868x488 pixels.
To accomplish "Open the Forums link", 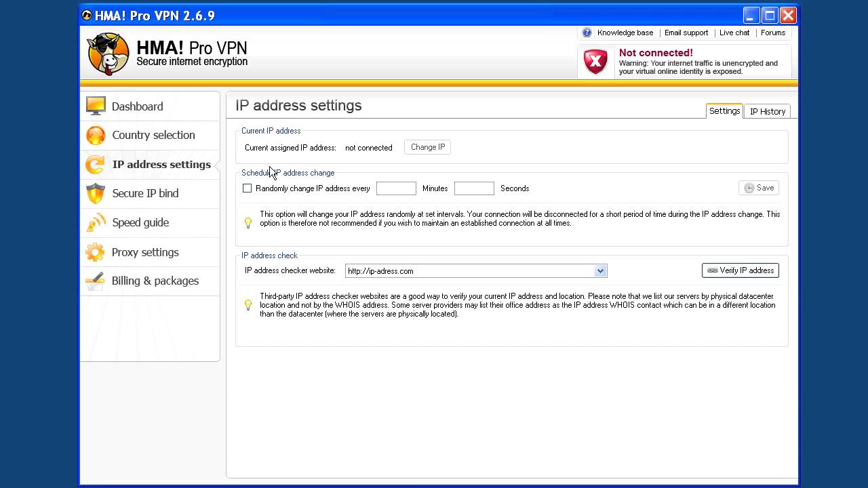I will click(x=773, y=33).
